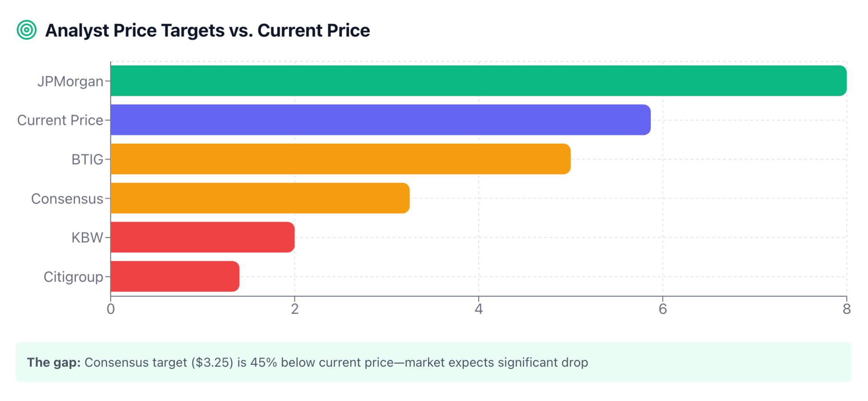The image size is (868, 401).
Task: Select the red KBW bar
Action: 203,237
